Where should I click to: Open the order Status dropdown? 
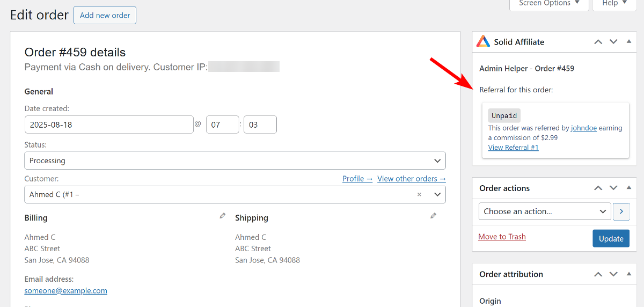[235, 160]
